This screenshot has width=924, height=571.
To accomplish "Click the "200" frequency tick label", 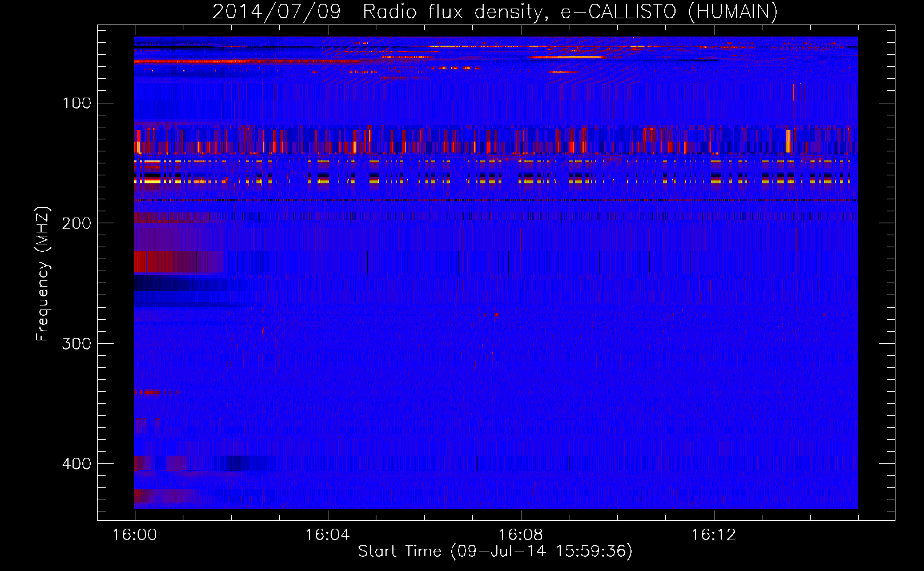I will click(77, 223).
